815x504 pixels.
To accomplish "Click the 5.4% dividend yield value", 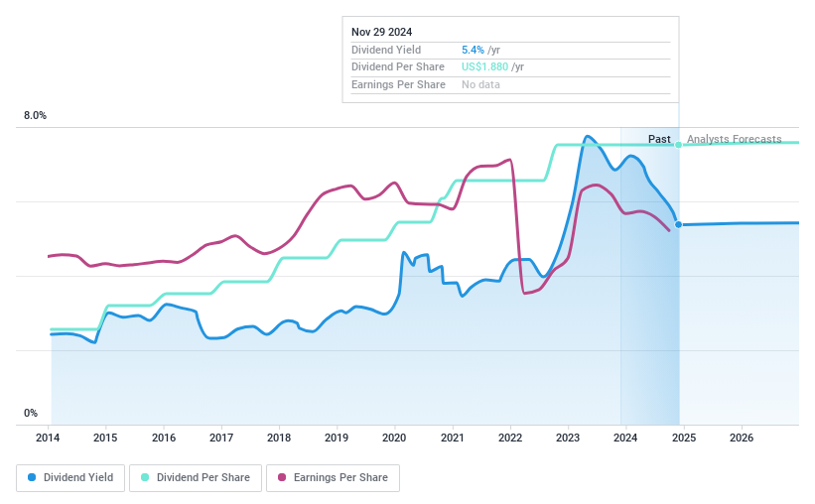I will click(473, 50).
